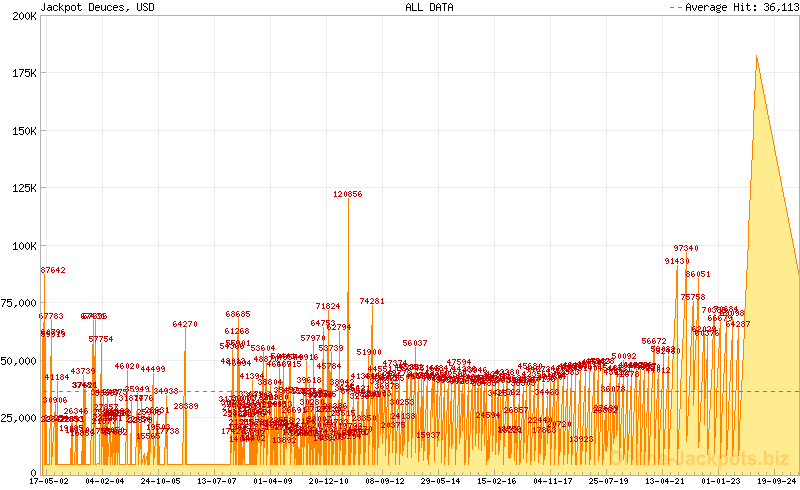800x490 pixels.
Task: Click the 200K y-axis label
Action: 21,17
